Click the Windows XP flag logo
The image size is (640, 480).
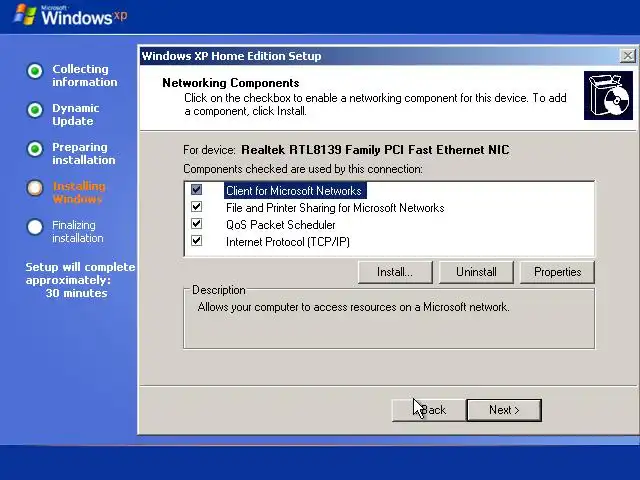(x=25, y=15)
